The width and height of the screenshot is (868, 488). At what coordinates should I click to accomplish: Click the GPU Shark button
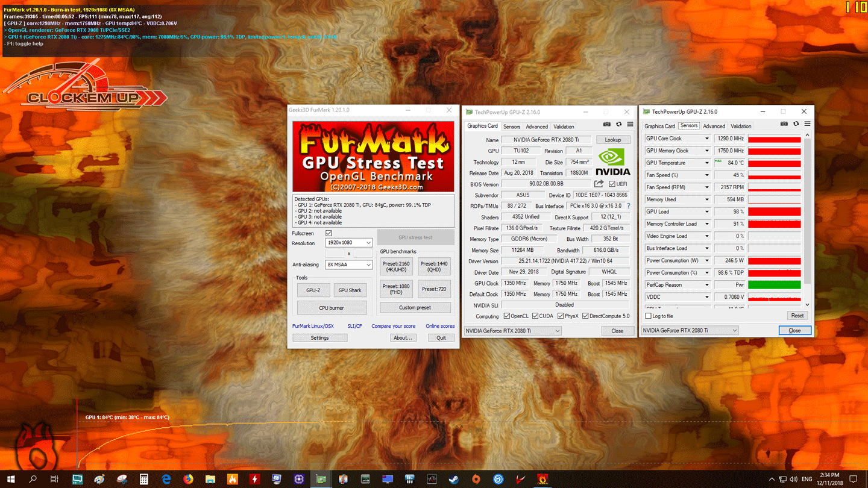click(x=350, y=290)
